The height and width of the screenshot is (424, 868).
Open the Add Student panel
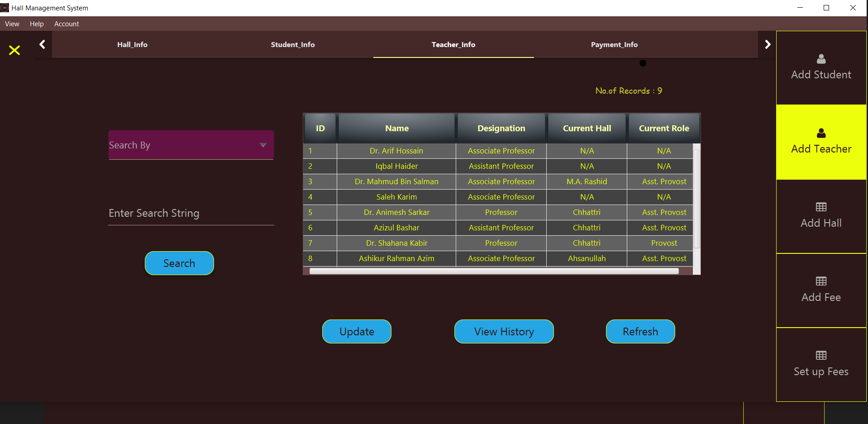coord(821,68)
